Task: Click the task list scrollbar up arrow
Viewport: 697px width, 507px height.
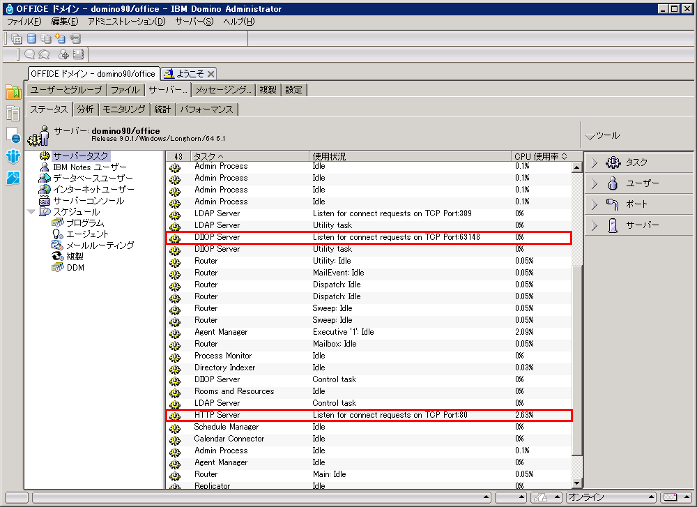Action: pyautogui.click(x=577, y=168)
